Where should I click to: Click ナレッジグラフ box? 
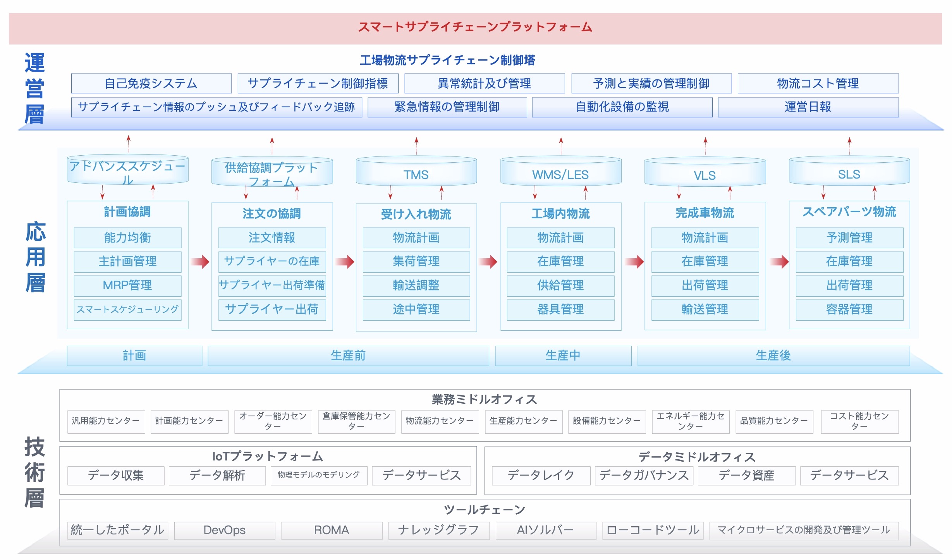tap(439, 531)
